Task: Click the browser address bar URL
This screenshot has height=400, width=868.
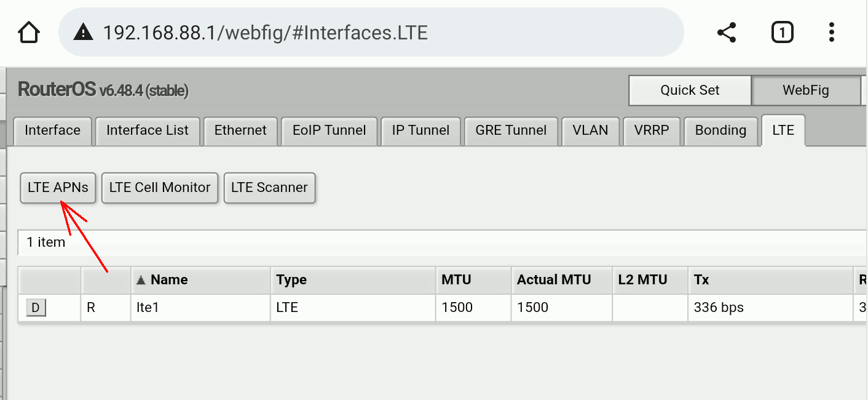Action: 264,32
